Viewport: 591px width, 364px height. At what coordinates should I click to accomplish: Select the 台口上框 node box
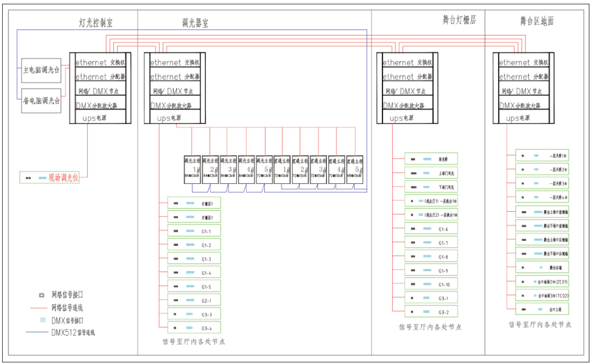pos(542,309)
